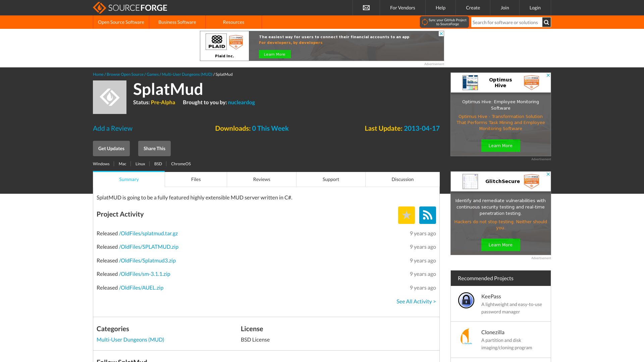Click the Plaid logo in the ad
This screenshot has height=362, width=644.
click(x=216, y=42)
